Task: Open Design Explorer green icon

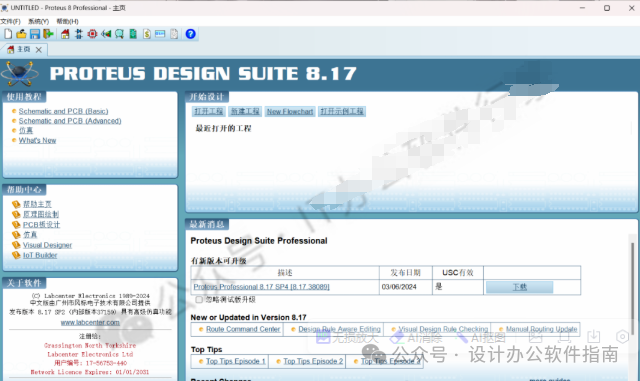Action: coord(133,34)
